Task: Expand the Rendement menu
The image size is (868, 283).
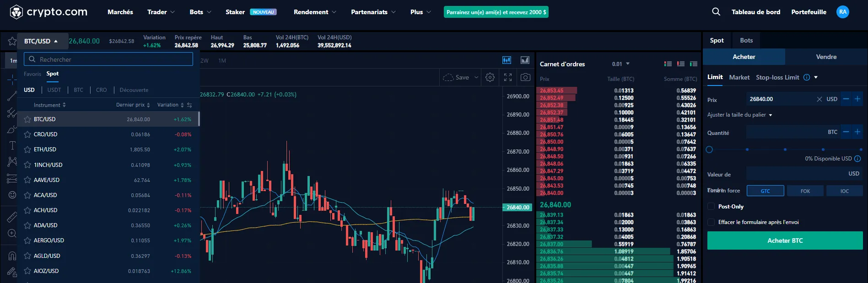Action: click(x=315, y=12)
